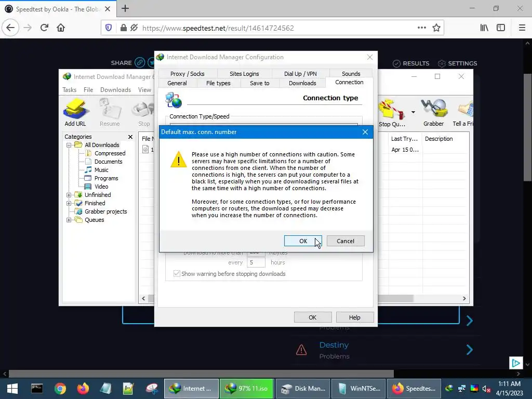Viewport: 532px width, 399px height.
Task: Switch to 97% 11.iso taskbar download
Action: [x=246, y=389]
